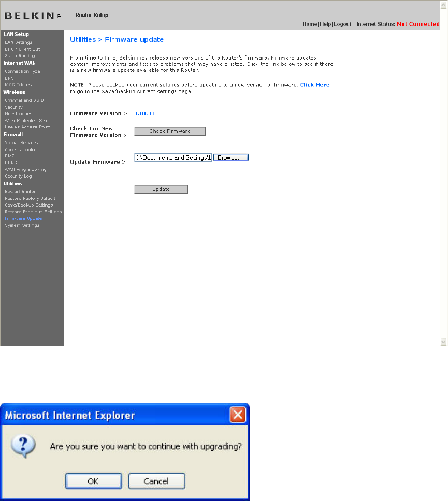Open DDNS page in sidebar
The width and height of the screenshot is (448, 501).
point(11,163)
